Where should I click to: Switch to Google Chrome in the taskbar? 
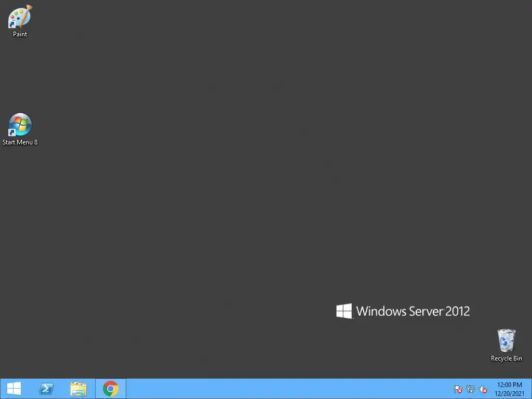[111, 389]
